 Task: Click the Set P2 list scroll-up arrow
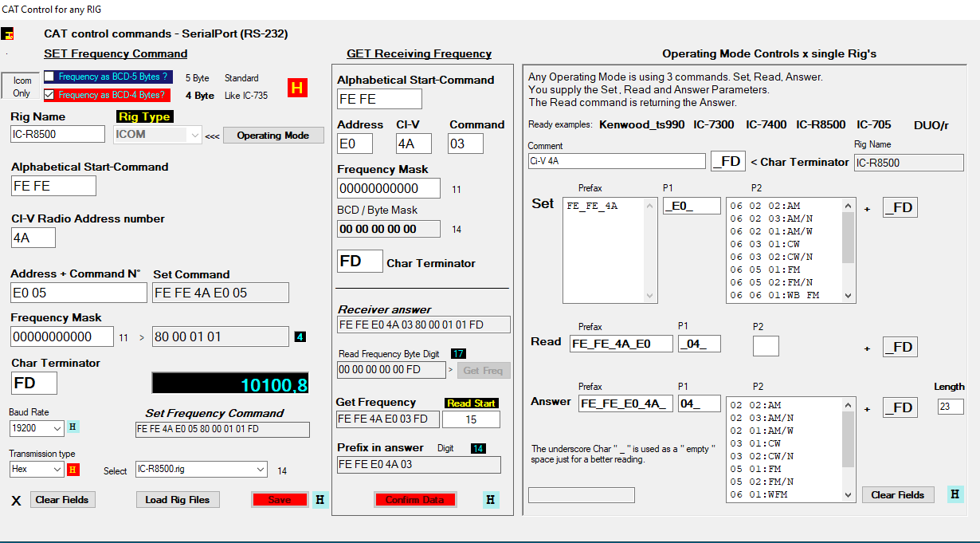(x=849, y=205)
